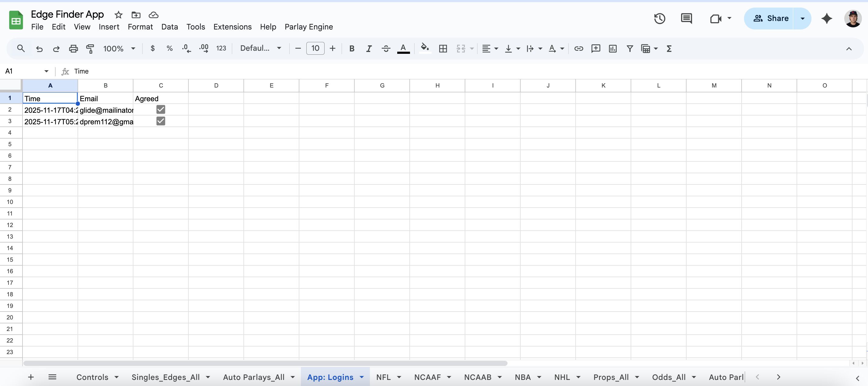This screenshot has width=868, height=386.
Task: Click the create filter funnel icon
Action: click(629, 49)
